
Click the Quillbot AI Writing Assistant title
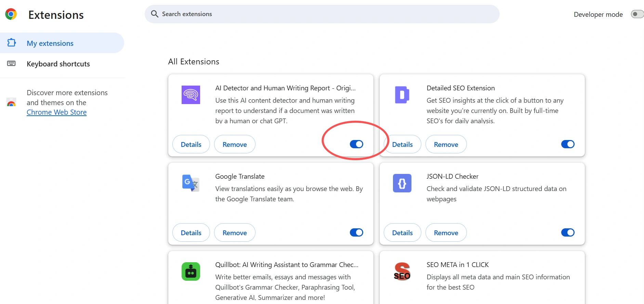(x=287, y=265)
